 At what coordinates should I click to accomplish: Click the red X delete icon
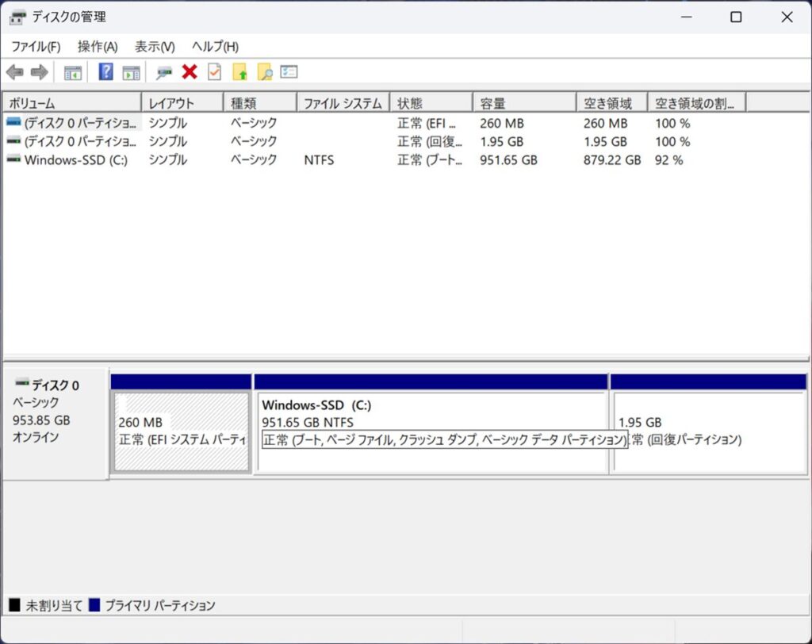[190, 71]
